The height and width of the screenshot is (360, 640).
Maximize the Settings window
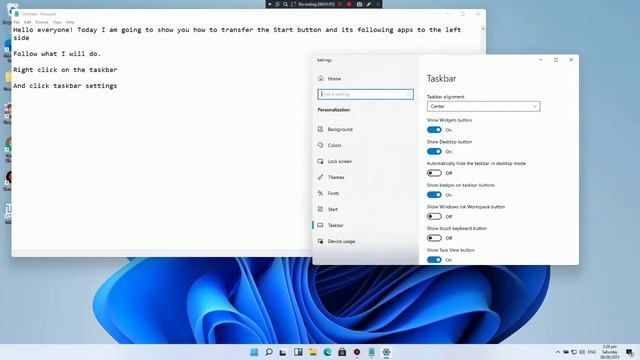[x=556, y=60]
